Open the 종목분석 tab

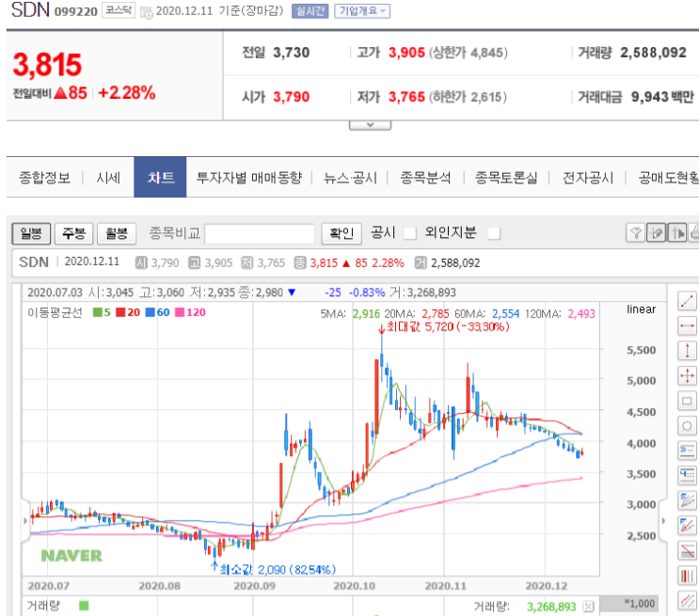pos(425,178)
